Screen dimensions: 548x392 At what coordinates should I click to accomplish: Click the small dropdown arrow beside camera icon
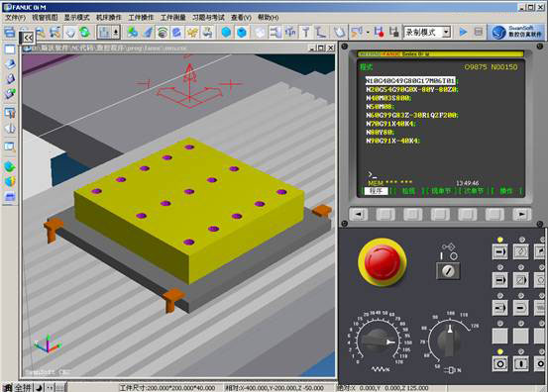click(x=368, y=33)
